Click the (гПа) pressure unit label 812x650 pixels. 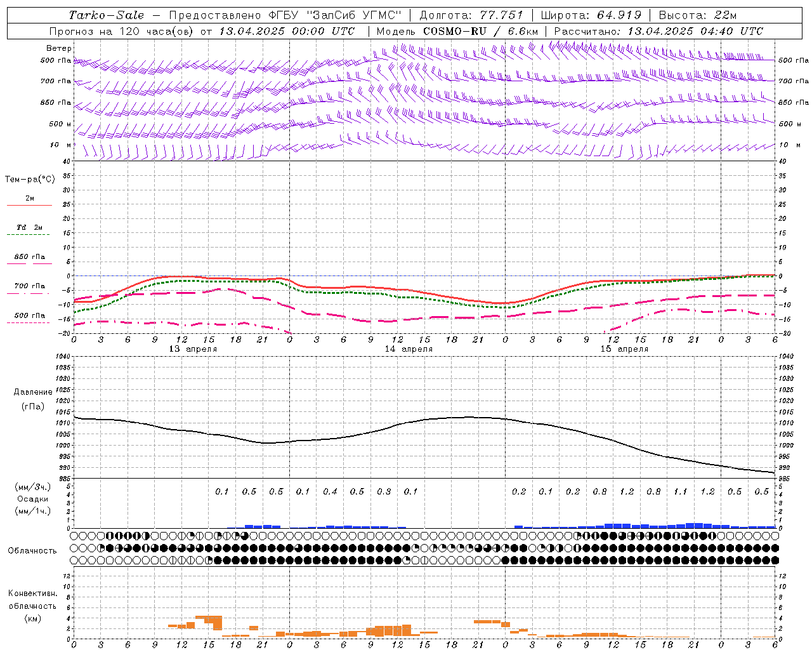coord(33,406)
